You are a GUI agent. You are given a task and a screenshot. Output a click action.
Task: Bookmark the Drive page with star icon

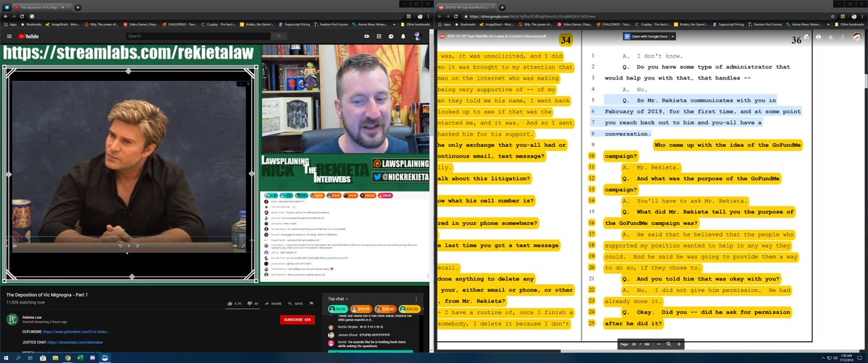pyautogui.click(x=833, y=17)
